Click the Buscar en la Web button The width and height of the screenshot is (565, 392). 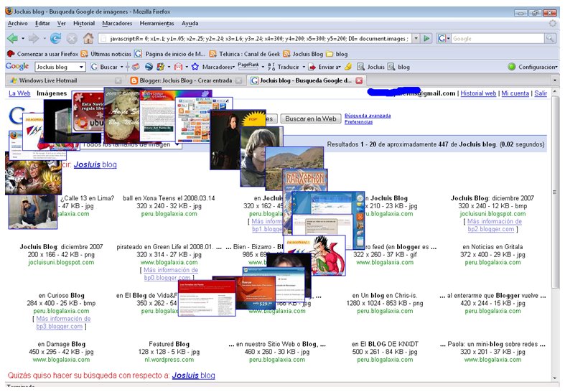[x=311, y=118]
